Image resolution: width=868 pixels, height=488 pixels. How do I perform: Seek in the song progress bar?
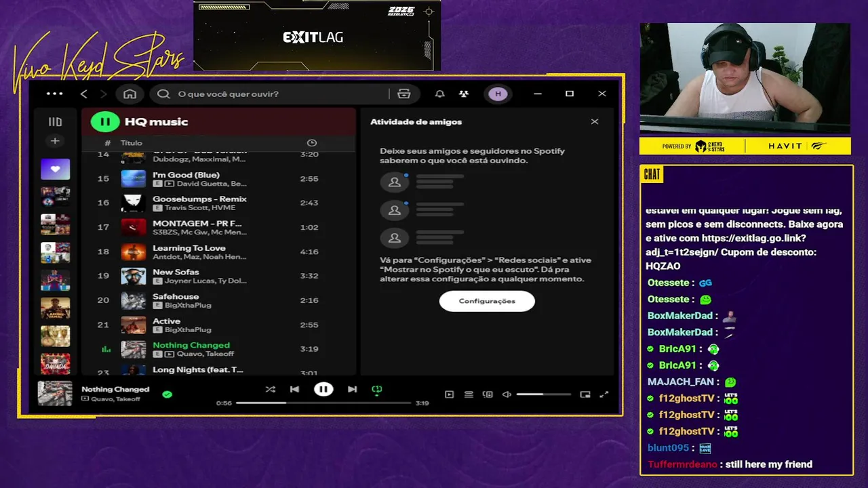pos(323,403)
